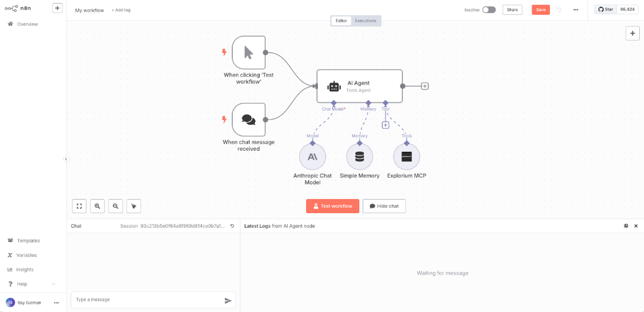Screen dimensions: 644x312
Task: Click the trigger bolt icon beside chat trigger
Action: pyautogui.click(x=224, y=120)
